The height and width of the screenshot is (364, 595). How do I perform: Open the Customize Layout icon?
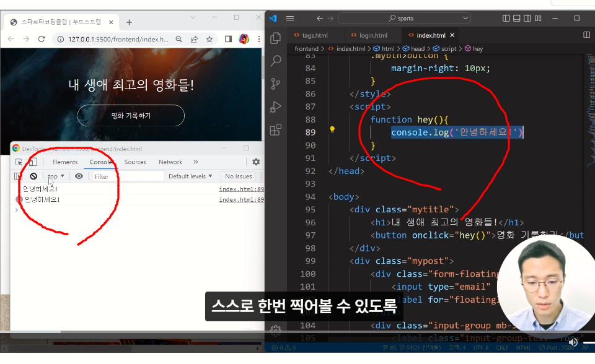click(538, 18)
